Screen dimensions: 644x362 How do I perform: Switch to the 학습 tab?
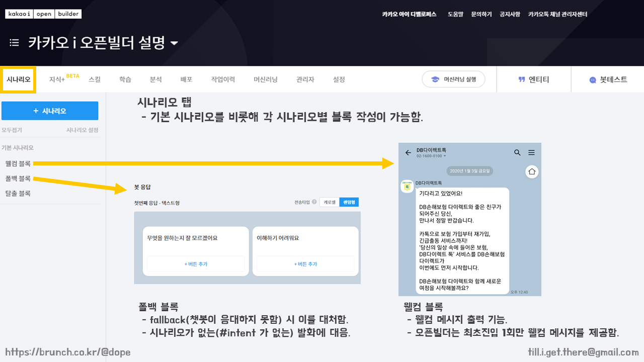point(125,79)
